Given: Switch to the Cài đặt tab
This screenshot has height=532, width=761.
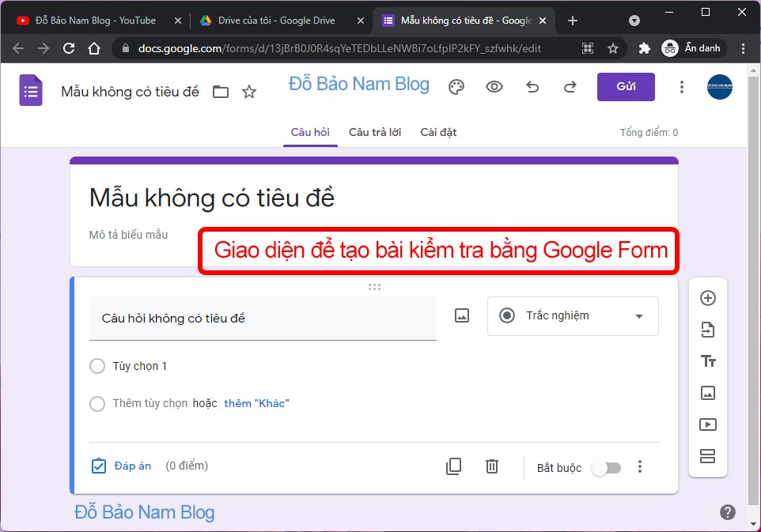Looking at the screenshot, I should coord(438,132).
